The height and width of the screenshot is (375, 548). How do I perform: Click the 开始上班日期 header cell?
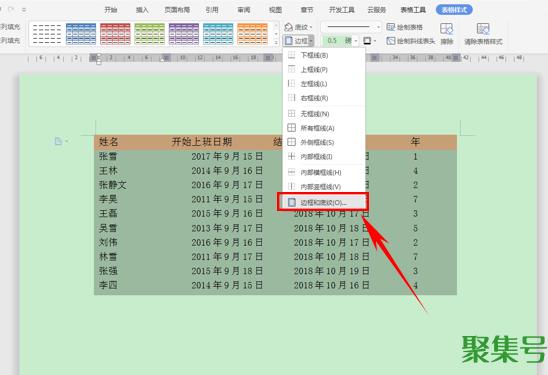coord(202,142)
